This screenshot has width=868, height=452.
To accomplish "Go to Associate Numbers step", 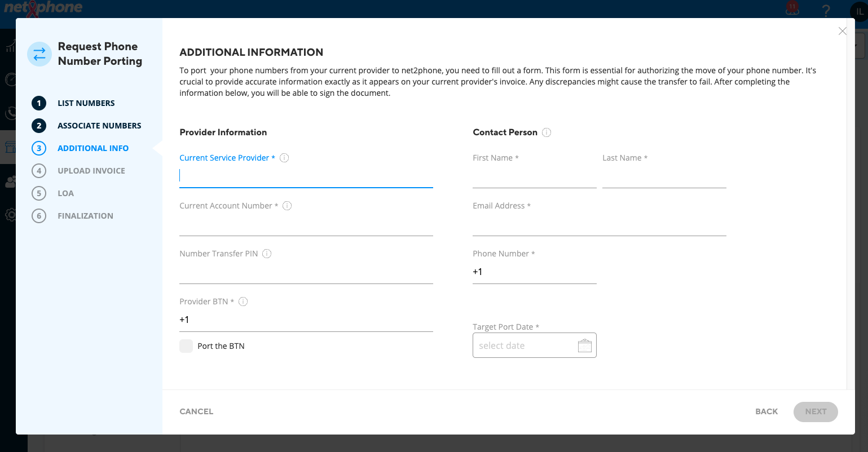I will click(x=99, y=126).
